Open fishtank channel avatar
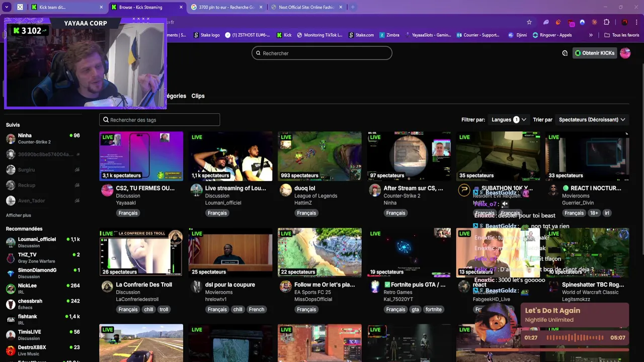644x362 pixels. [x=11, y=320]
